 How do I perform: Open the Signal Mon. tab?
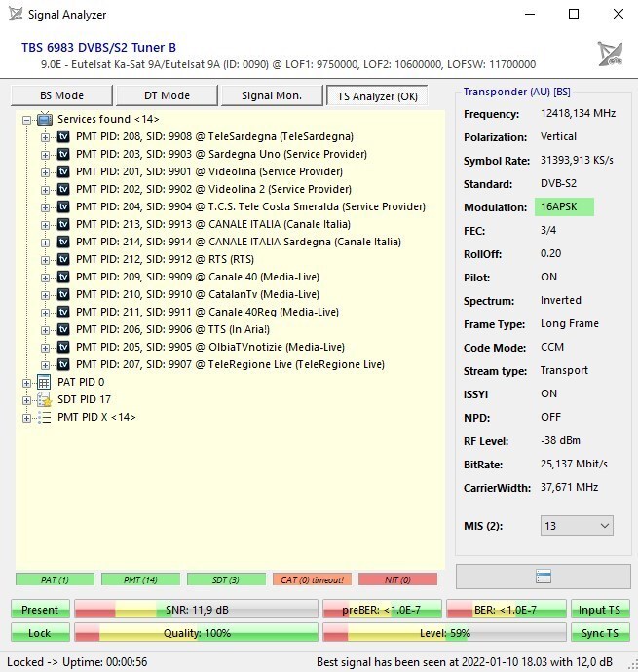click(x=272, y=95)
